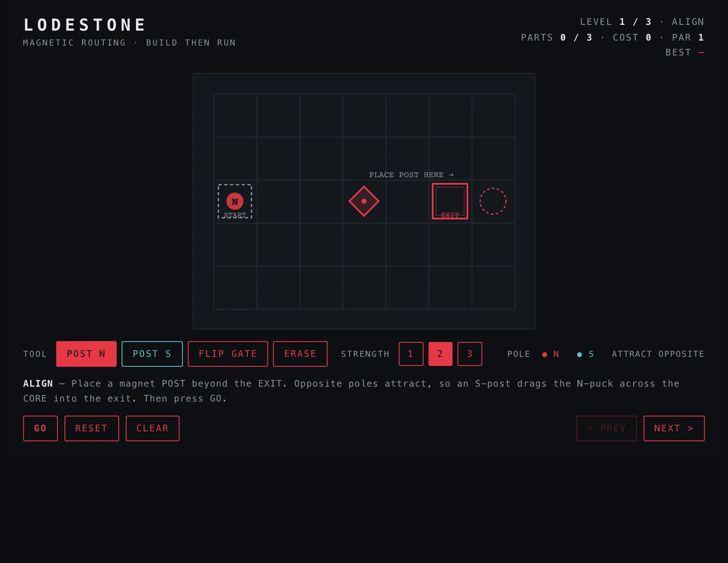This screenshot has height=563, width=728.
Task: Click the PREV level button
Action: [607, 428]
